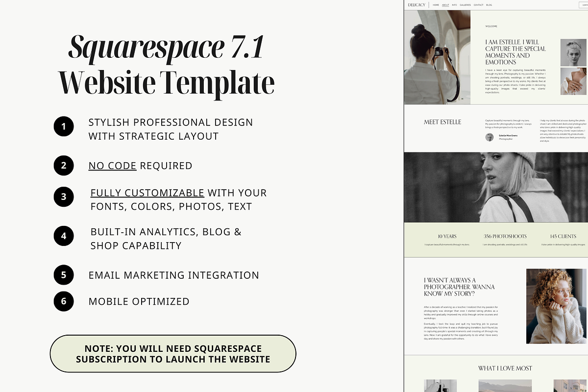Click the '145 CLIENTS' stat

pyautogui.click(x=563, y=236)
